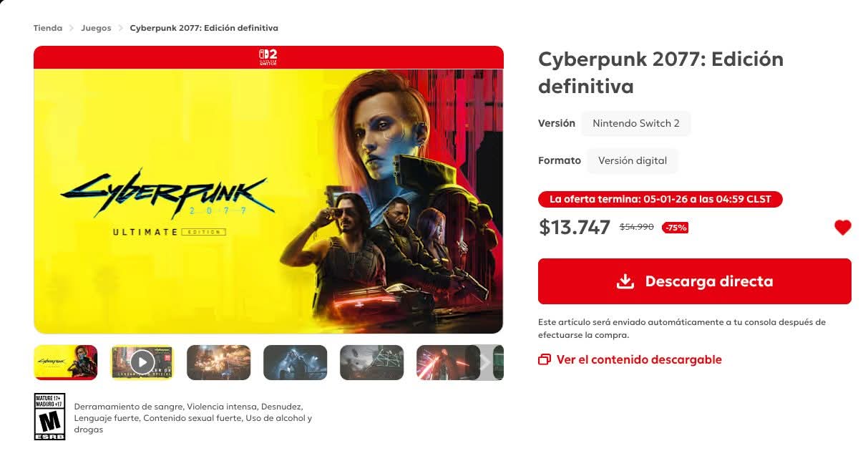The height and width of the screenshot is (456, 868).
Task: Open the Juegos breadcrumb link
Action: (96, 28)
